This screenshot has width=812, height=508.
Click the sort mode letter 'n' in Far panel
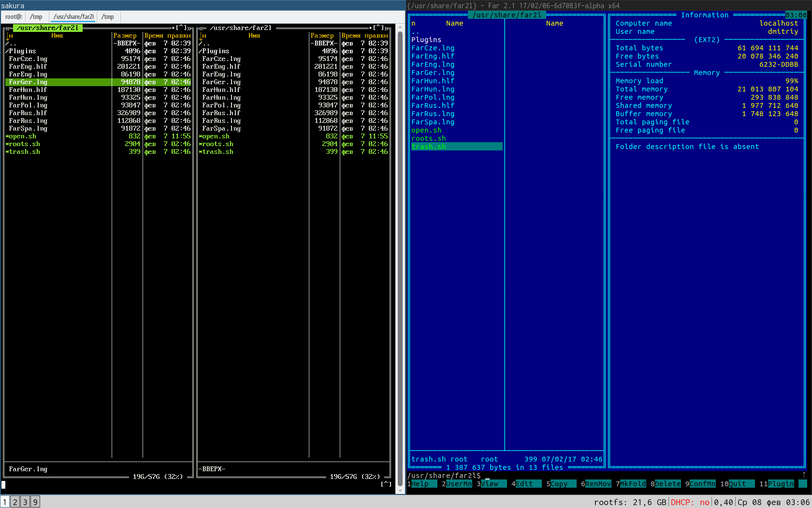[413, 23]
